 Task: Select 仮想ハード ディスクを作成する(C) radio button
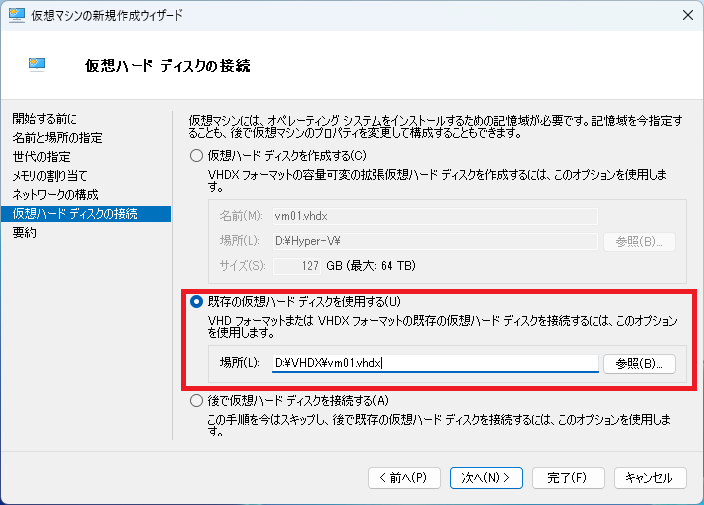click(x=196, y=156)
